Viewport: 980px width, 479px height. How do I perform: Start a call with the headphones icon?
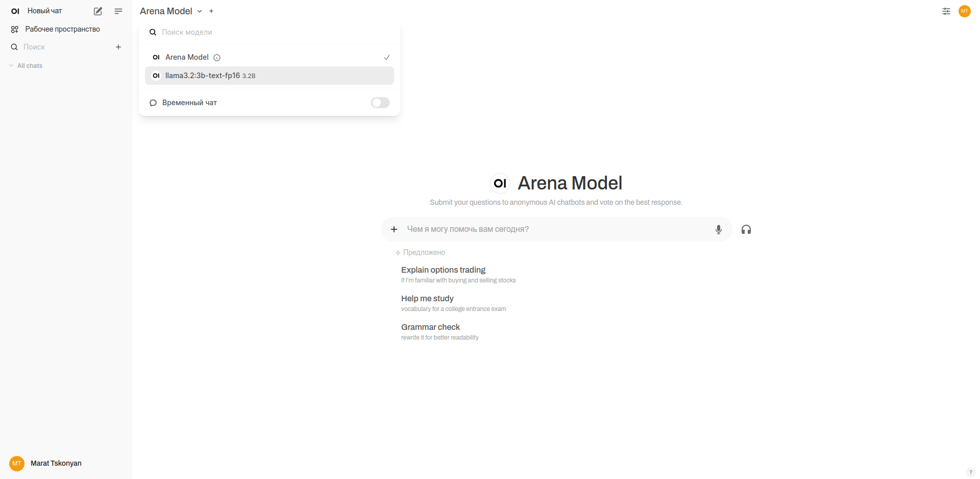[x=746, y=230]
